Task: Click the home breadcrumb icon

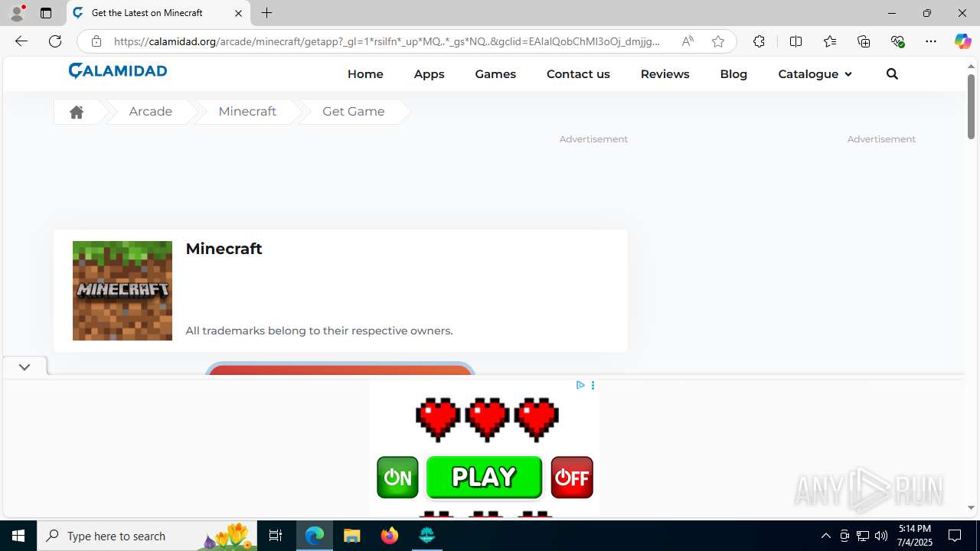Action: (76, 112)
